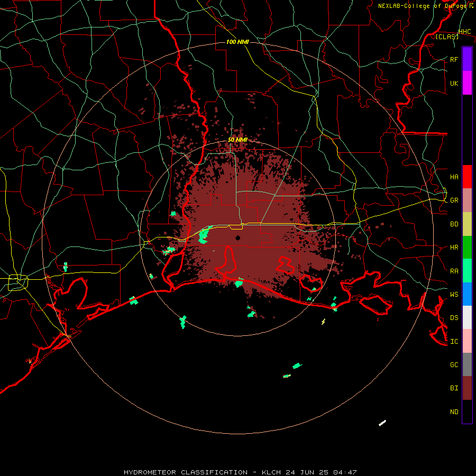This screenshot has width=476, height=476.
Task: Click the BD legend label
Action: tap(454, 224)
